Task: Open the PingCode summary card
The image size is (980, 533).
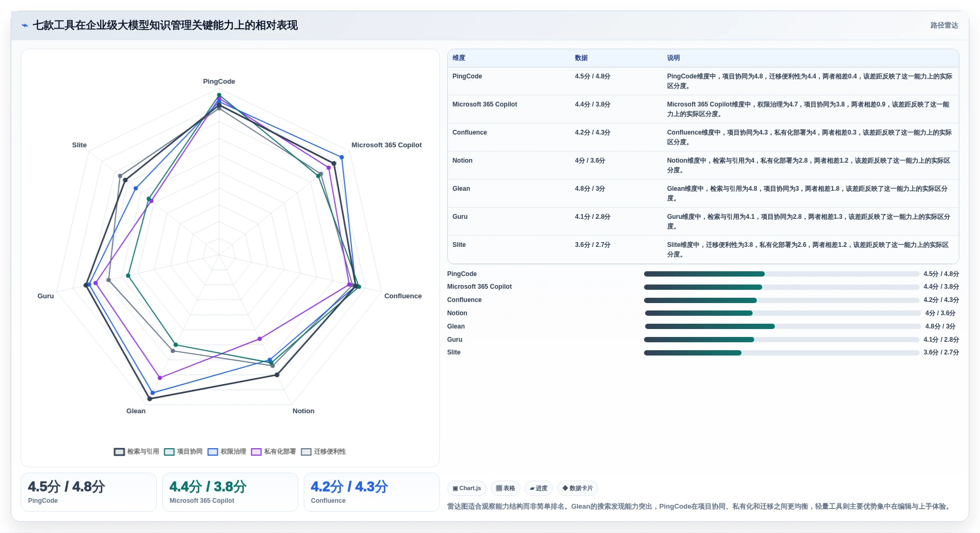Action: pos(89,492)
